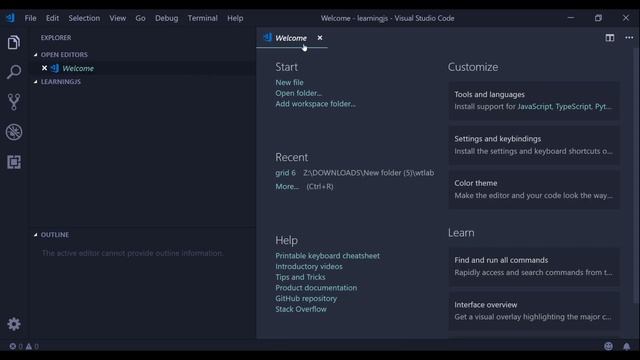Open the Help menu

click(x=235, y=18)
